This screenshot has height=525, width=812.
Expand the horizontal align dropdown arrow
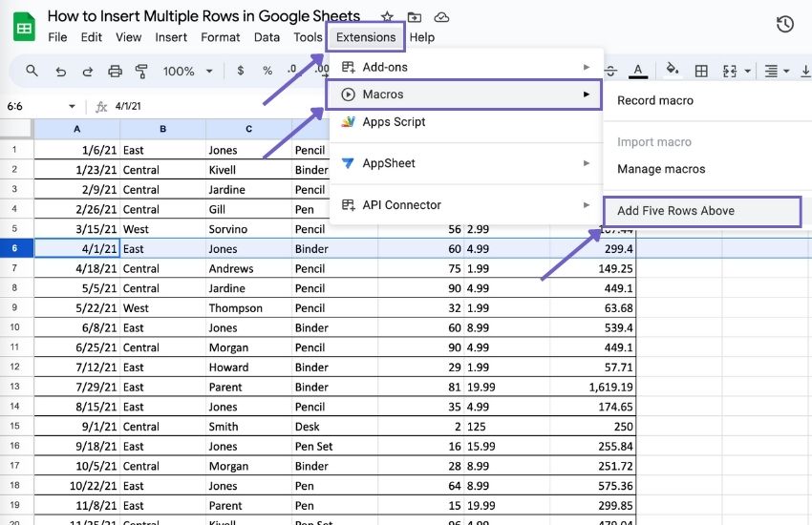tap(786, 71)
